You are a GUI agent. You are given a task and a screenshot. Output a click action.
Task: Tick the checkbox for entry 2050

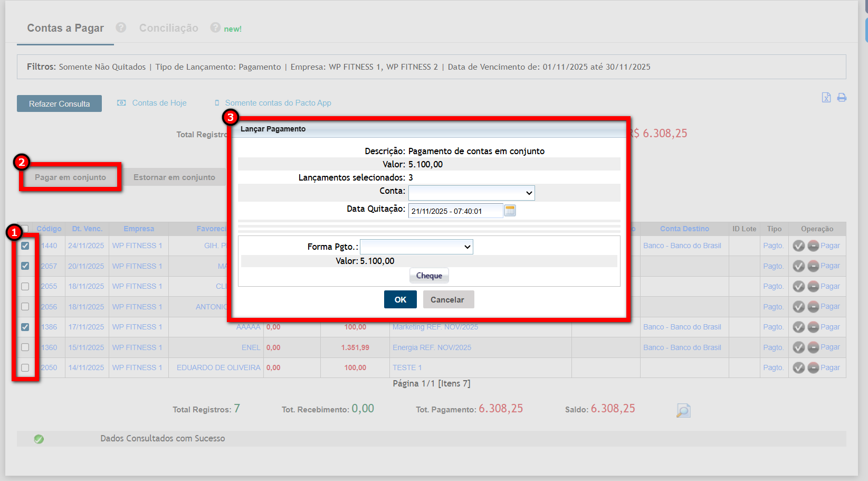click(x=25, y=367)
